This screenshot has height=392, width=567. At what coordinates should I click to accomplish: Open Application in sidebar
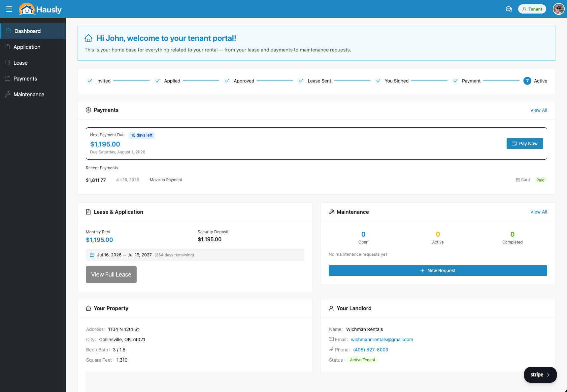pyautogui.click(x=33, y=47)
